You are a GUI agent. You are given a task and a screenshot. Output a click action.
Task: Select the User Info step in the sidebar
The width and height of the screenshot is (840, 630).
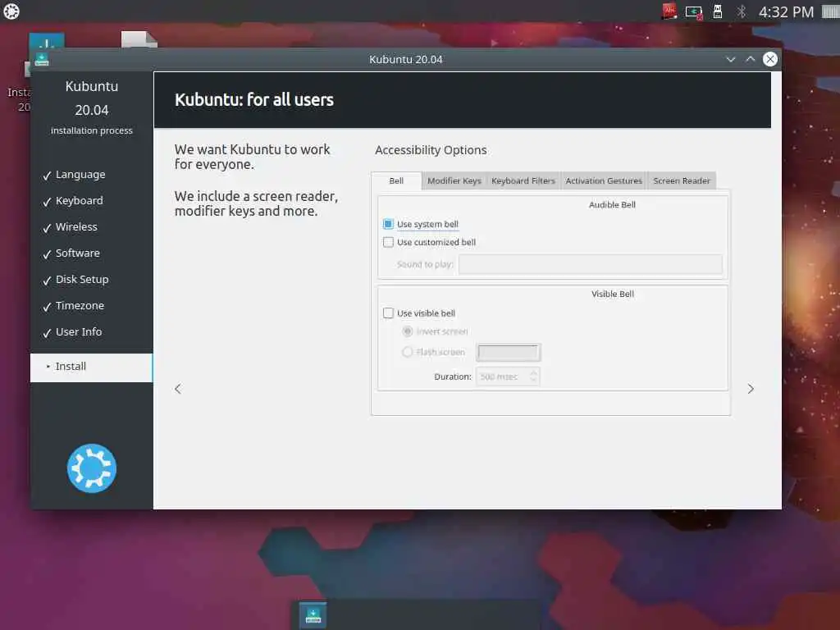(x=79, y=332)
